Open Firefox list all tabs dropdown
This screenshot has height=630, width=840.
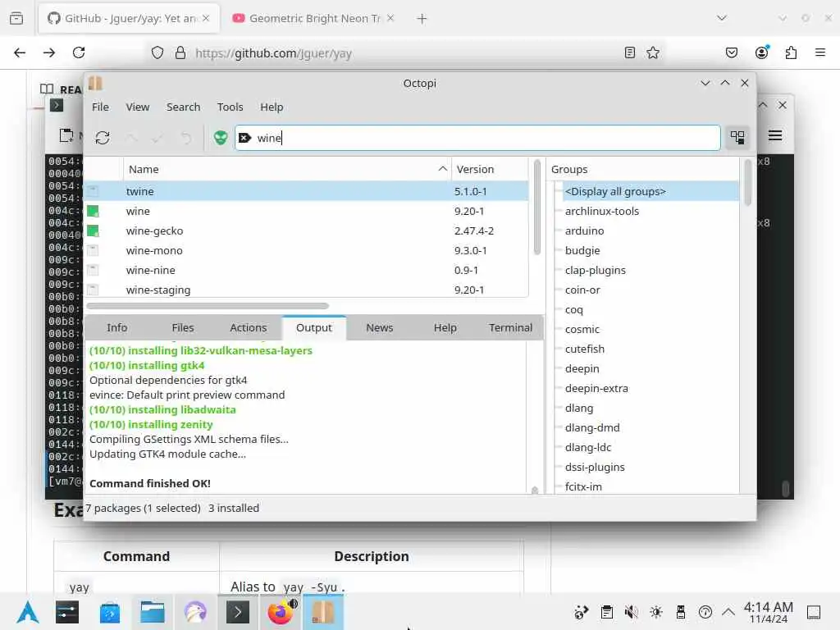722,18
